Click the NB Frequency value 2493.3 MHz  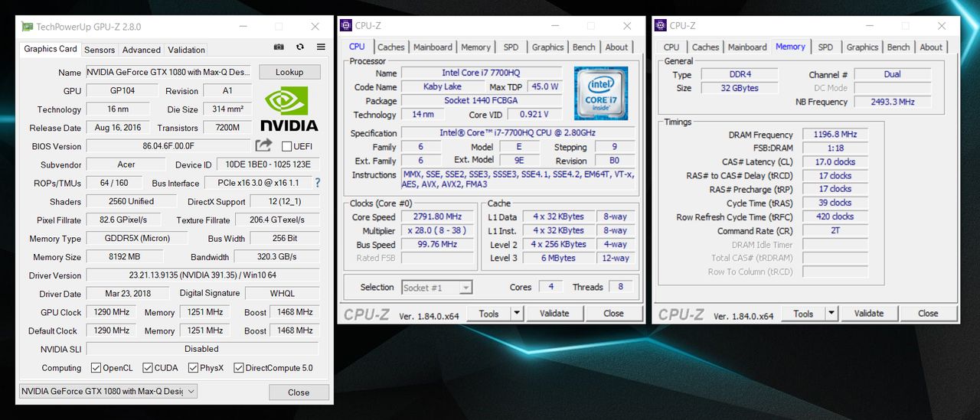click(x=893, y=102)
